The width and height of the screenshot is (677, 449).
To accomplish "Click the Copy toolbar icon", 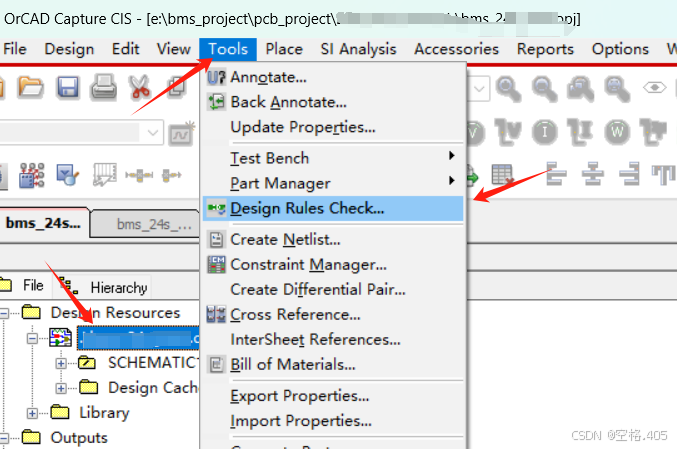I will click(x=177, y=87).
